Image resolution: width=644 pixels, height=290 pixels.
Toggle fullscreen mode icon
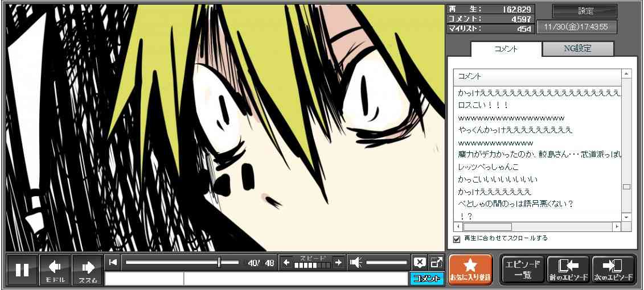(x=436, y=262)
